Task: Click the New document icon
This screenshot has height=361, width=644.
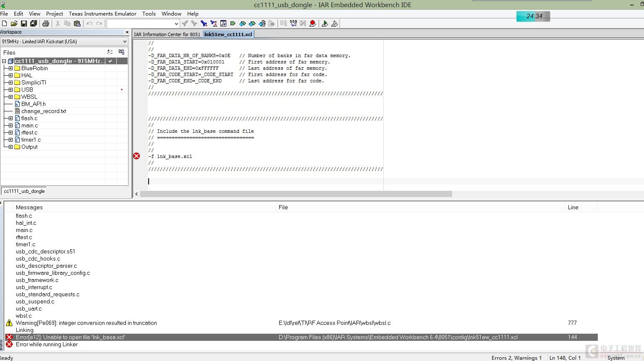Action: coord(4,24)
